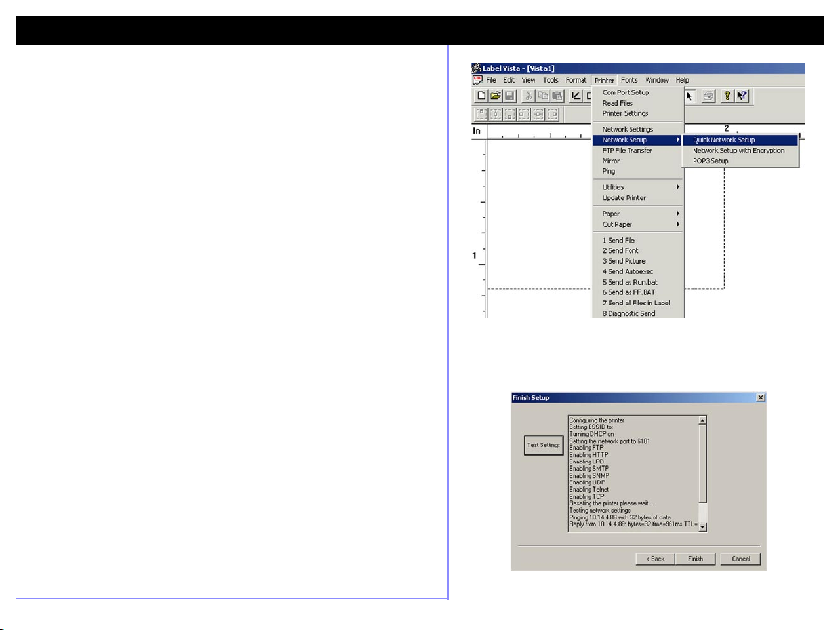Open the Help menu

pos(683,81)
